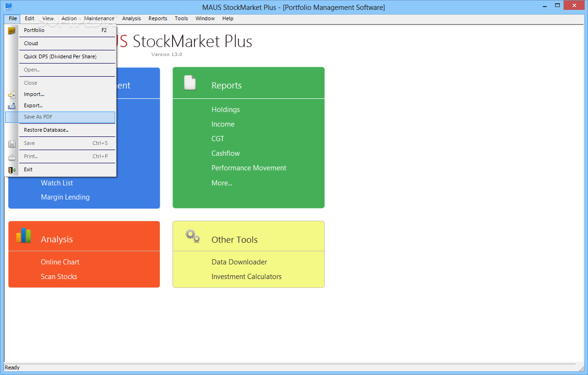The width and height of the screenshot is (588, 375).
Task: Open the Data Downloader link
Action: click(239, 262)
